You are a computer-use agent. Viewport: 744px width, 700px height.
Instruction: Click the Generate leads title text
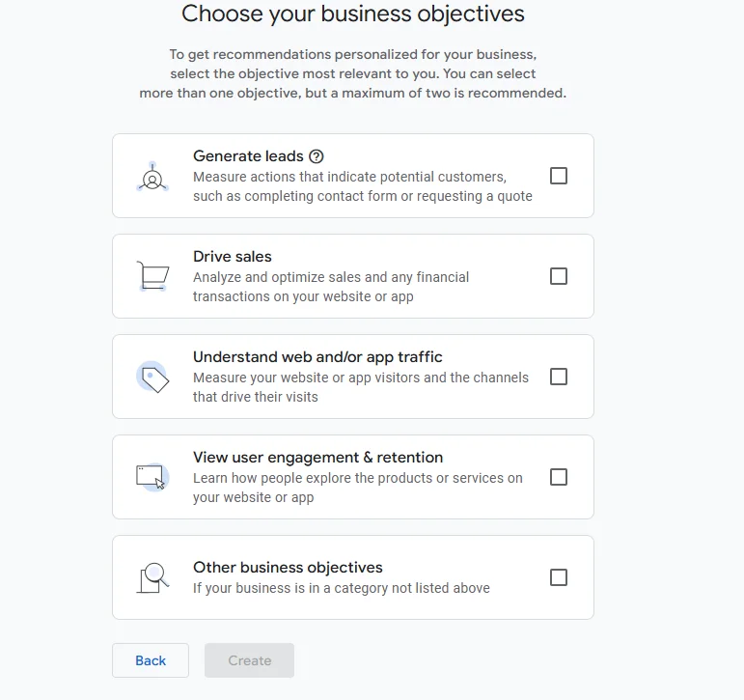click(248, 156)
